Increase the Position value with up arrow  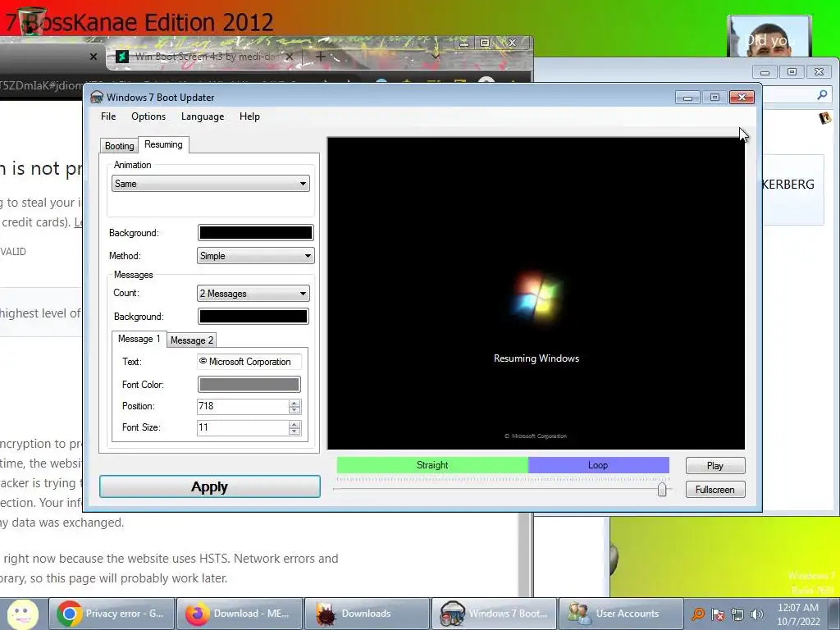click(x=294, y=403)
